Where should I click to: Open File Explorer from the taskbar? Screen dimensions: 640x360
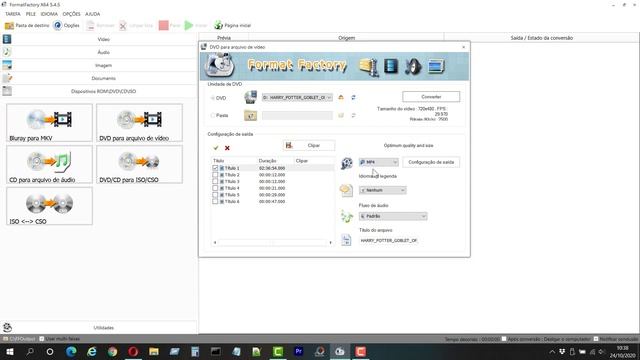[154, 351]
